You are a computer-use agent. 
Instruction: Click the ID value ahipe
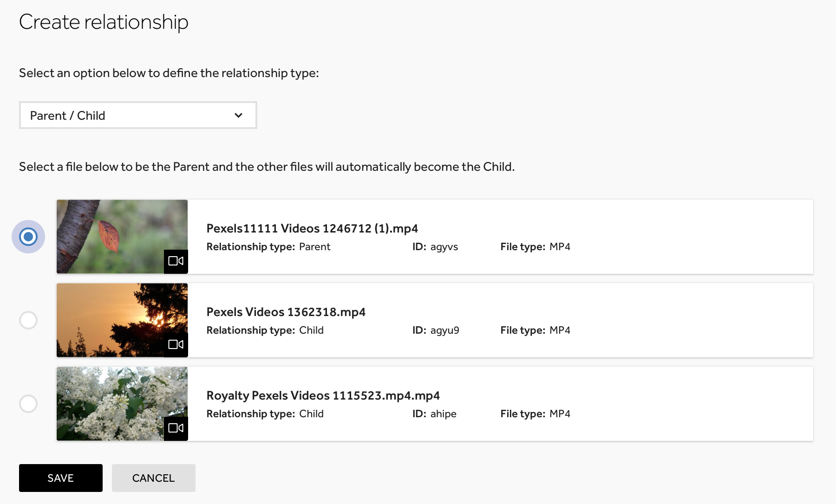[443, 414]
